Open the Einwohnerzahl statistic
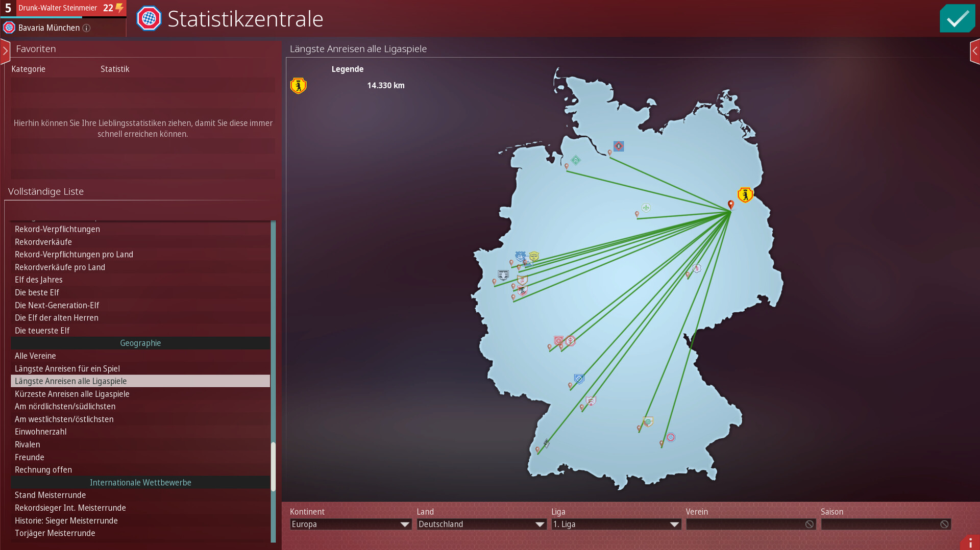 tap(41, 432)
